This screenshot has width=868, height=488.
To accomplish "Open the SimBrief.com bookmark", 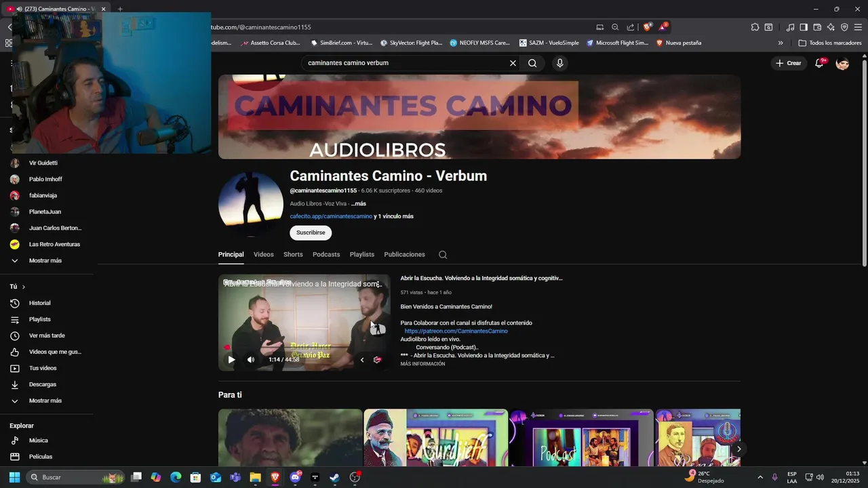I will 341,43.
